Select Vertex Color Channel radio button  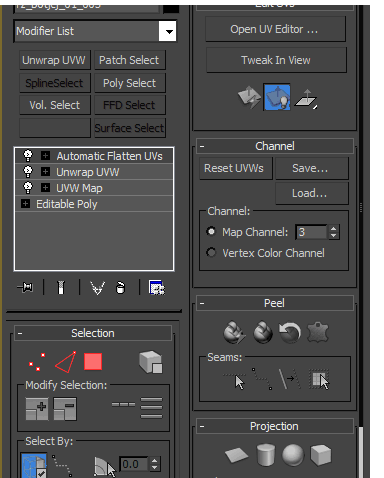(211, 252)
